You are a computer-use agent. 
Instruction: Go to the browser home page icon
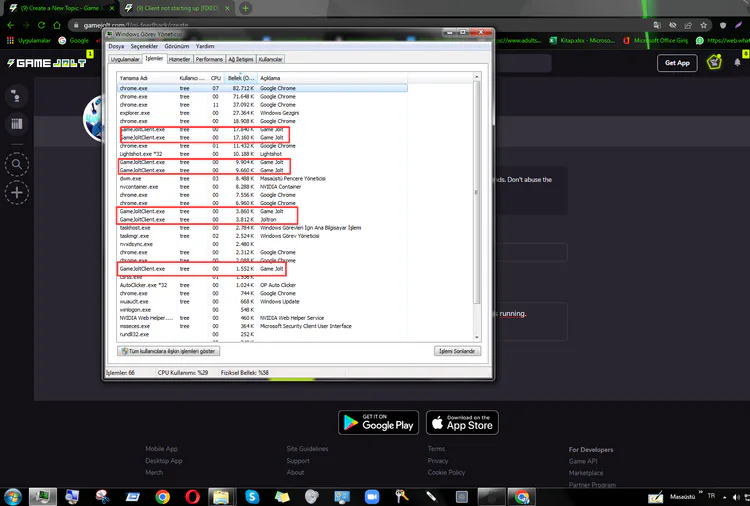point(57,25)
